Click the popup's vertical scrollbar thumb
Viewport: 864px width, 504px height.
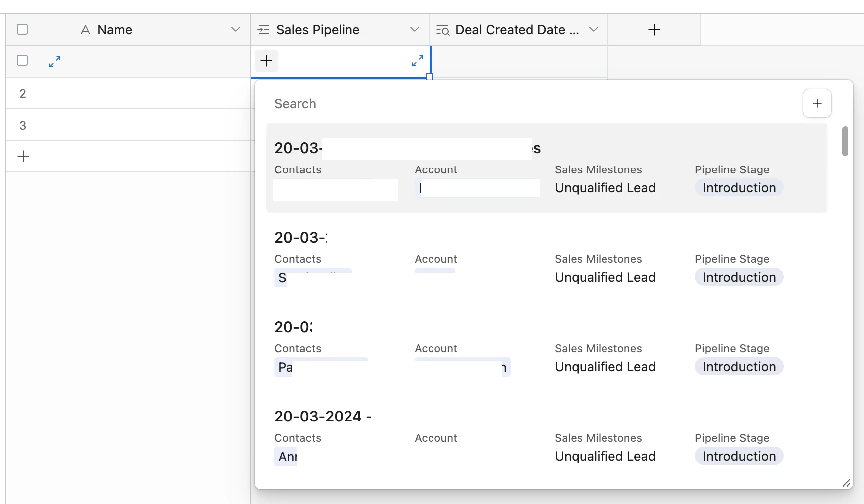(845, 141)
